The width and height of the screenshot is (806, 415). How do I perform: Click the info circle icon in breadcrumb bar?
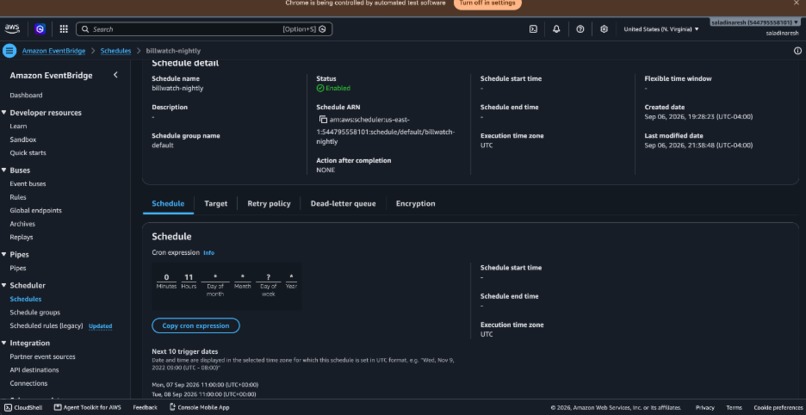tap(797, 51)
